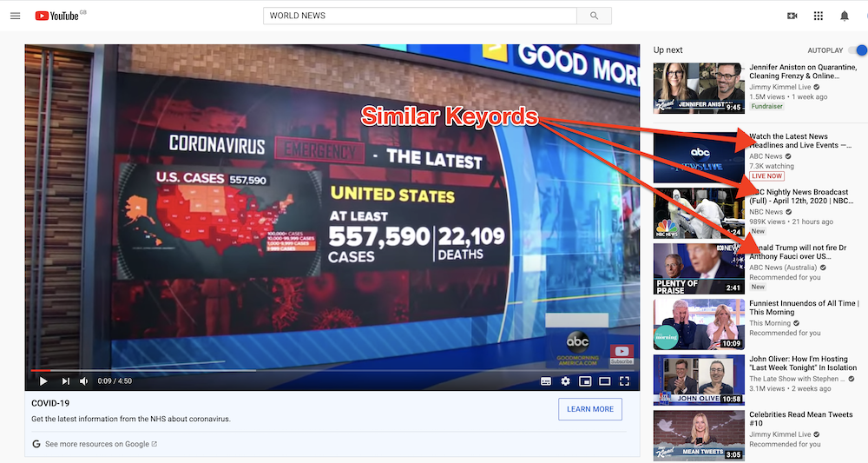This screenshot has width=868, height=463.
Task: Click the Up next heading
Action: coord(667,50)
